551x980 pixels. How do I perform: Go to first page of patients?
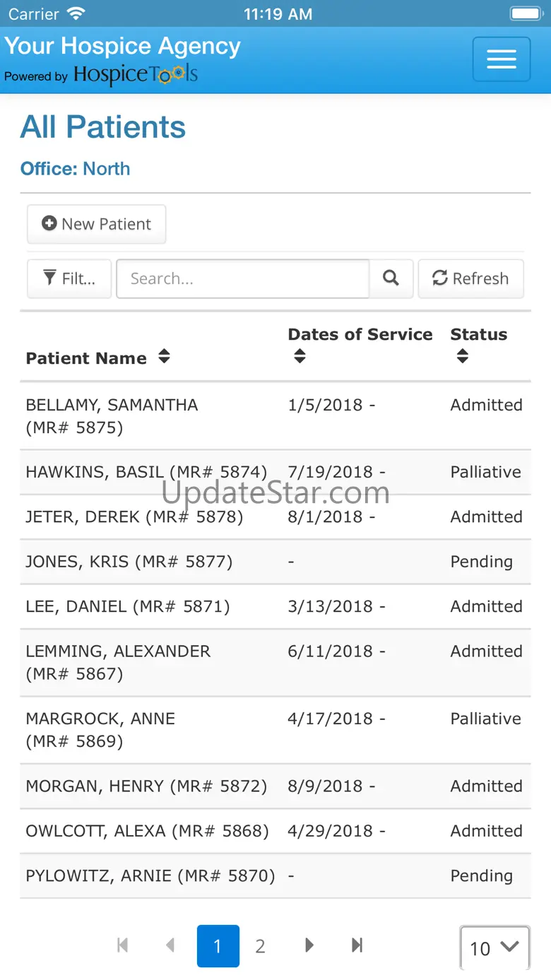pos(123,945)
